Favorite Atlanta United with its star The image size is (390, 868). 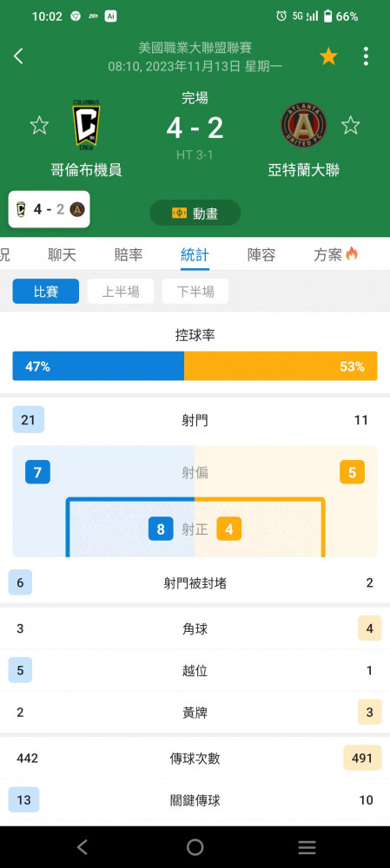click(351, 125)
